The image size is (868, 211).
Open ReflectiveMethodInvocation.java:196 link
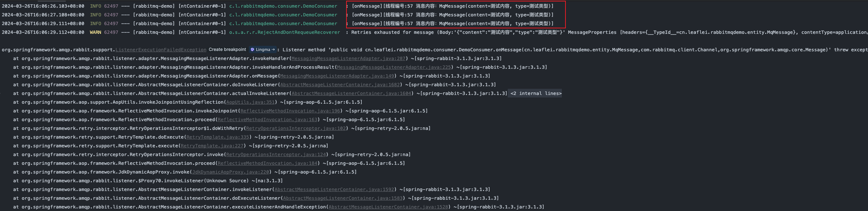(290, 111)
